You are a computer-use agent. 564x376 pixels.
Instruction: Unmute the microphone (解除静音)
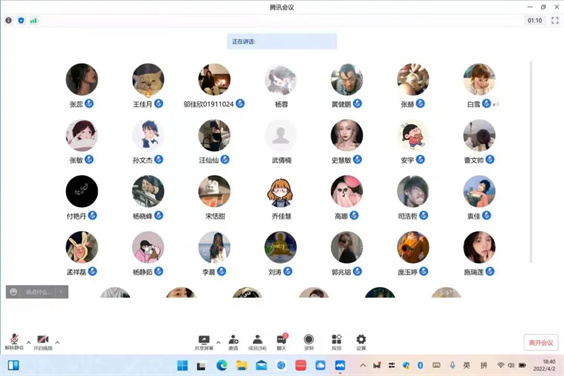tap(14, 341)
